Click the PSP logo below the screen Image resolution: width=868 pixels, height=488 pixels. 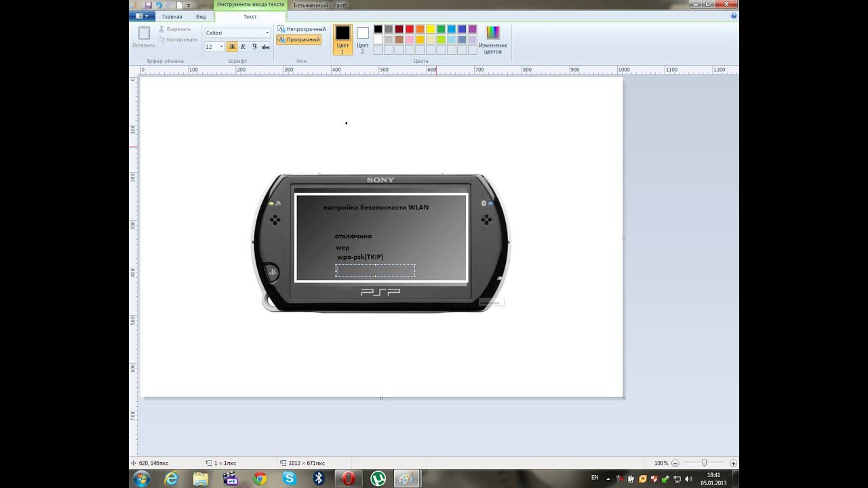point(380,292)
